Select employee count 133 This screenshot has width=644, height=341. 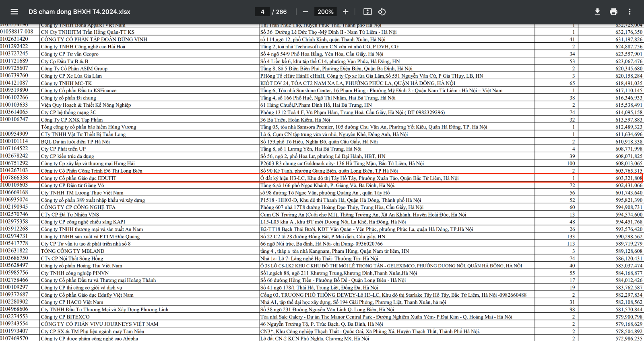click(x=571, y=237)
